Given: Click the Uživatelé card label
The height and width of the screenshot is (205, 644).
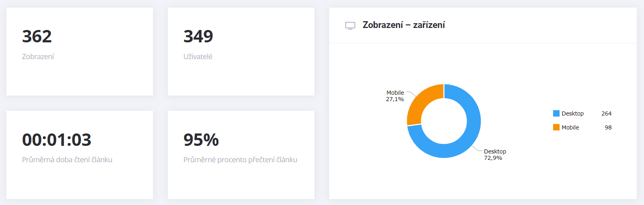Looking at the screenshot, I should click(x=198, y=57).
